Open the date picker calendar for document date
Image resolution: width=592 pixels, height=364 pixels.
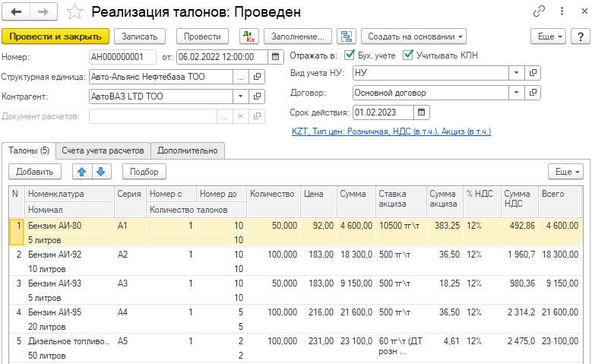click(273, 57)
